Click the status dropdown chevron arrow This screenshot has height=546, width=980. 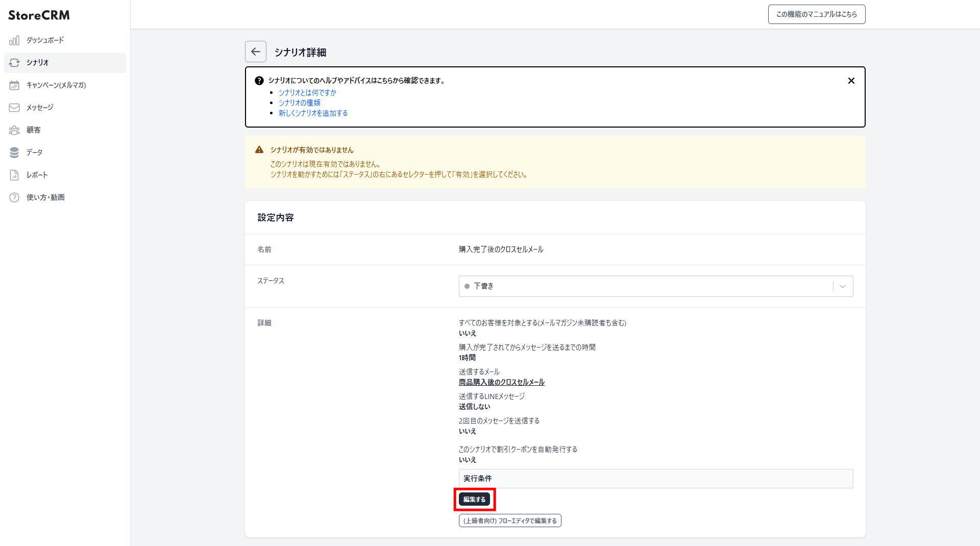coord(843,286)
